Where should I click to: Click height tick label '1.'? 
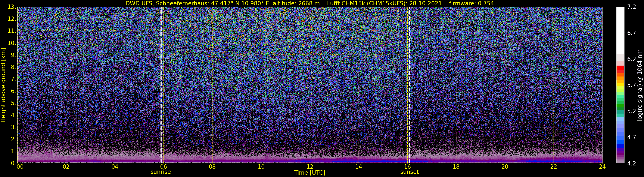(13, 151)
